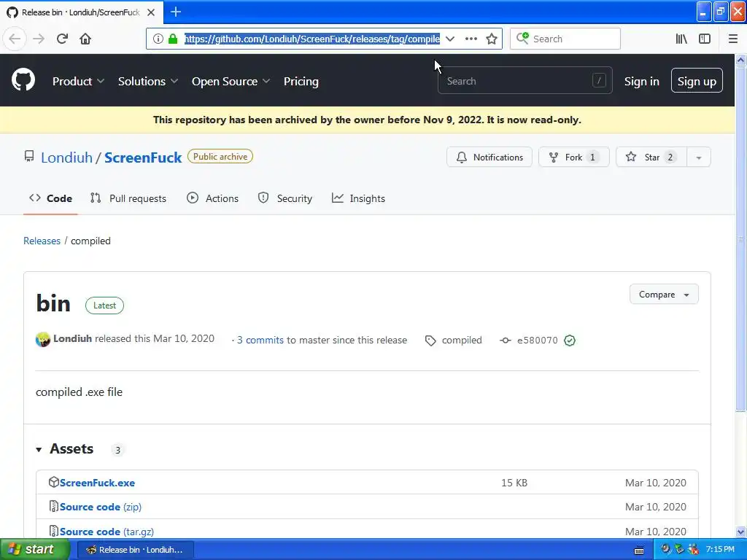Image resolution: width=747 pixels, height=560 pixels.
Task: Click the commit e580070 hash
Action: click(537, 340)
